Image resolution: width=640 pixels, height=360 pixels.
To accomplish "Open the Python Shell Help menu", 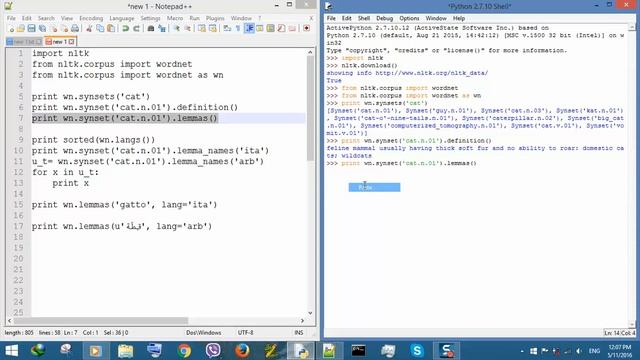I will point(459,18).
